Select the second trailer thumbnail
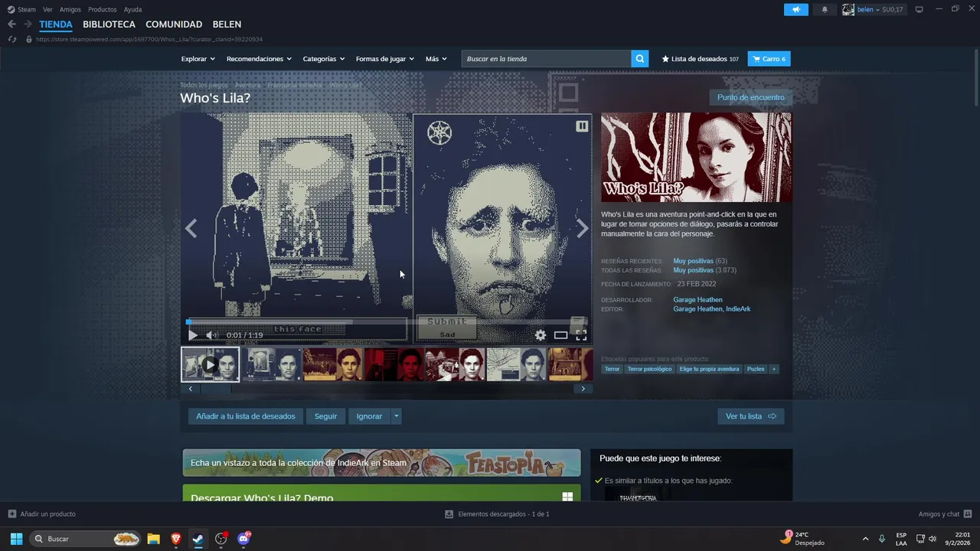 pyautogui.click(x=272, y=364)
